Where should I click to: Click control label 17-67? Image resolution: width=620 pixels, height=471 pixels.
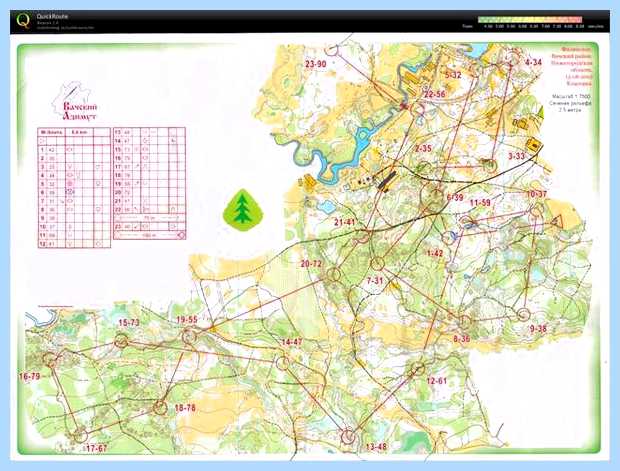(x=96, y=448)
